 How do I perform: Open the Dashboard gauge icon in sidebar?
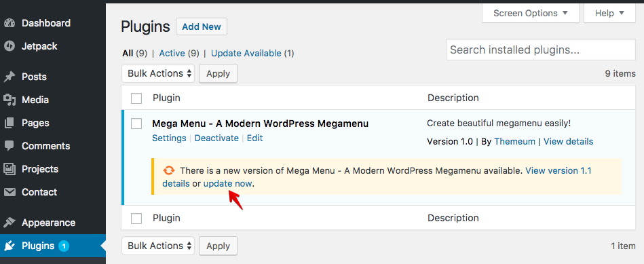click(10, 23)
